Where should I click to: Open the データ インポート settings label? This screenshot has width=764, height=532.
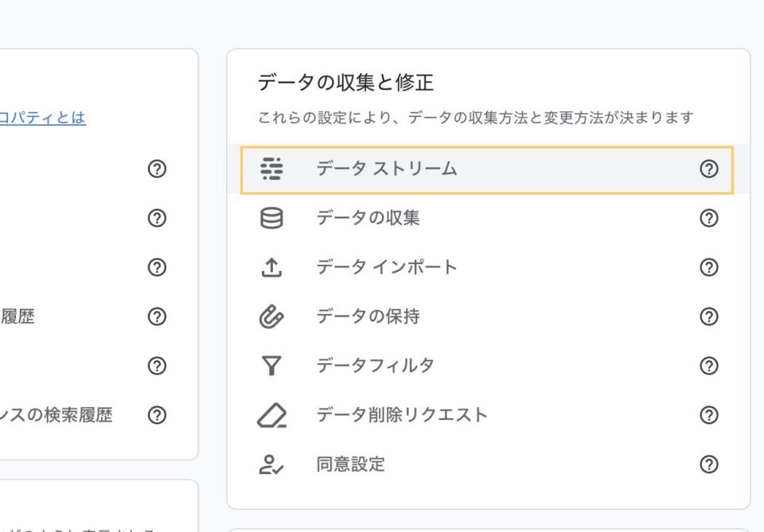click(387, 267)
